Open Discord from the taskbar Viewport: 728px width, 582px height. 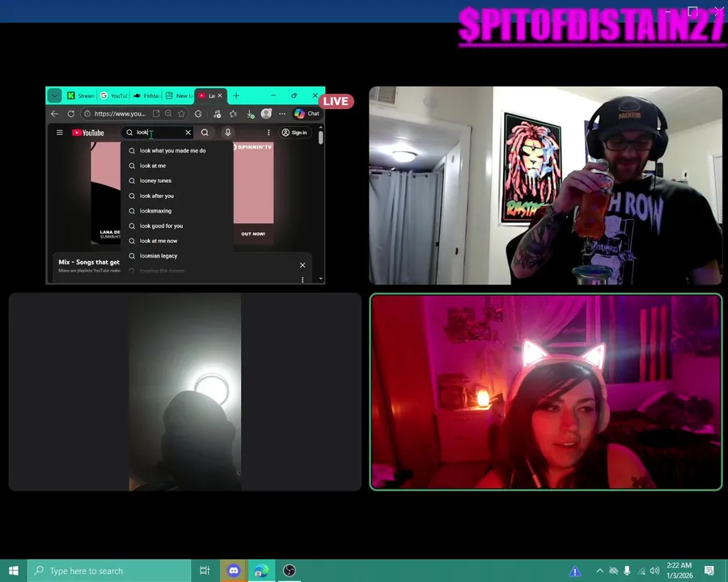(x=234, y=571)
